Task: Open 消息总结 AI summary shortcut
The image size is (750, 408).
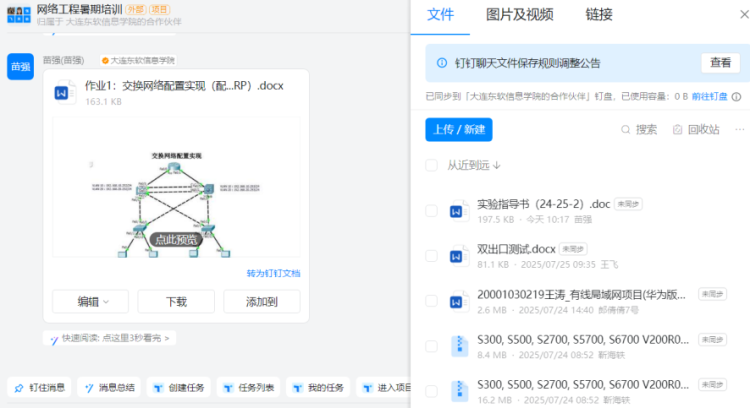Action: [107, 388]
